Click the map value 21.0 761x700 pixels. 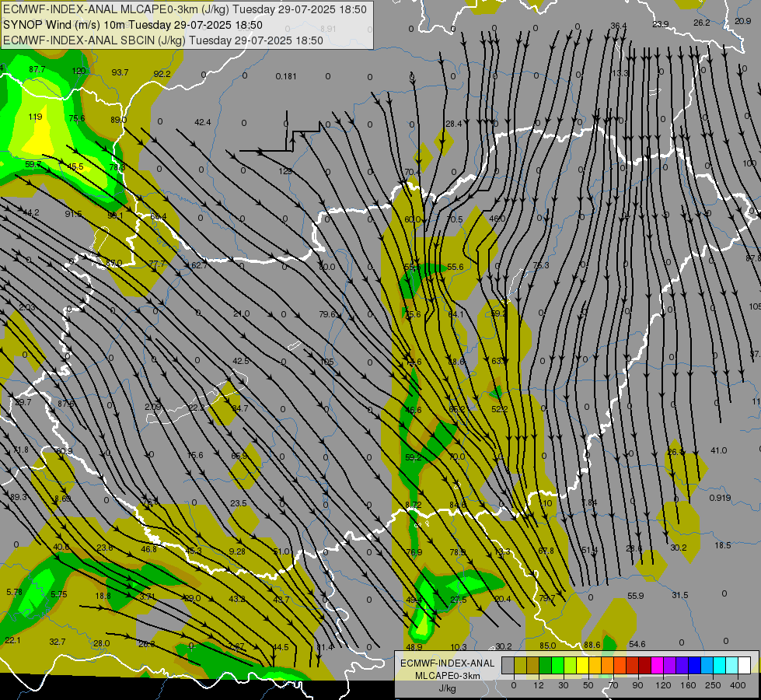coord(241,313)
